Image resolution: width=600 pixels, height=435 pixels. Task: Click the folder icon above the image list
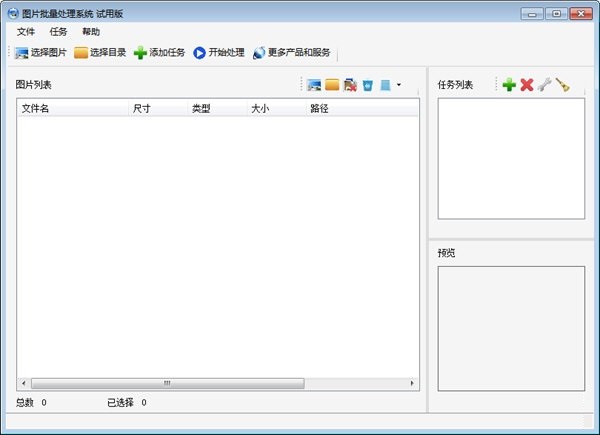(x=332, y=85)
